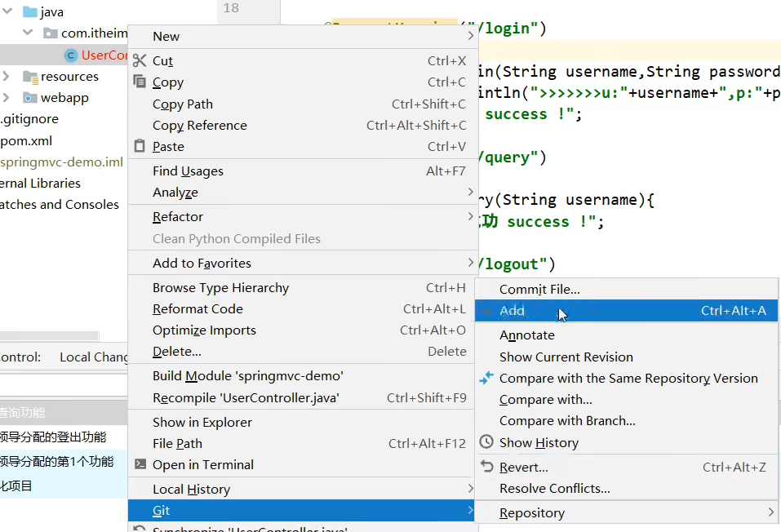Open the Add to Favorites submenu arrow
This screenshot has width=781, height=532.
pyautogui.click(x=470, y=263)
